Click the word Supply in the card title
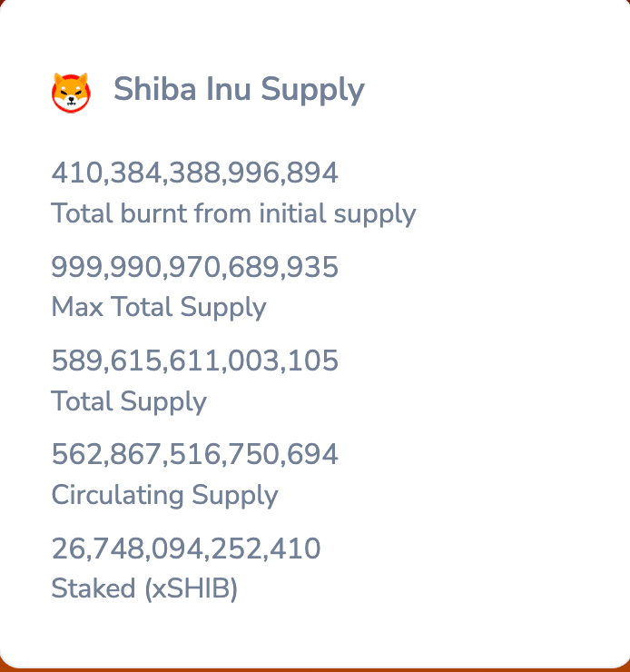The width and height of the screenshot is (630, 672). [312, 91]
